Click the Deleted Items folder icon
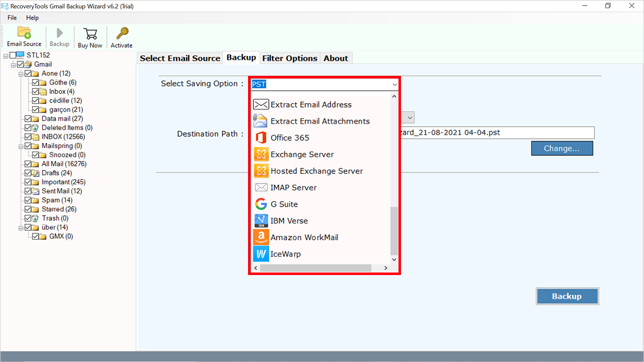The height and width of the screenshot is (362, 644). 36,128
